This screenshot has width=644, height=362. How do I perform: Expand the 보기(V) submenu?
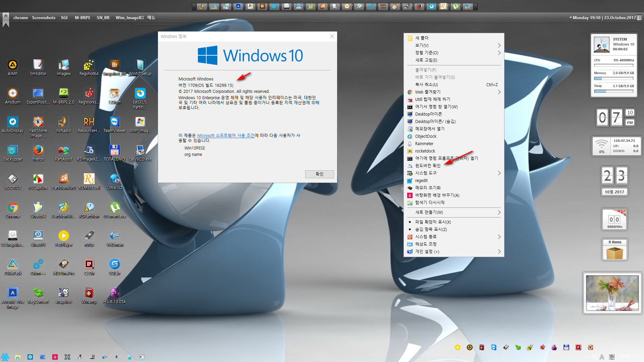point(453,45)
